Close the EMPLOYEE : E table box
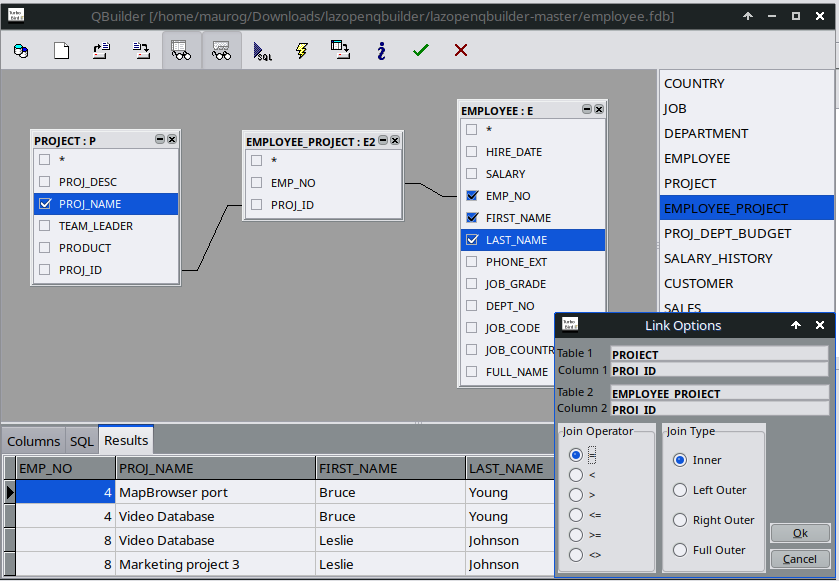 599,109
